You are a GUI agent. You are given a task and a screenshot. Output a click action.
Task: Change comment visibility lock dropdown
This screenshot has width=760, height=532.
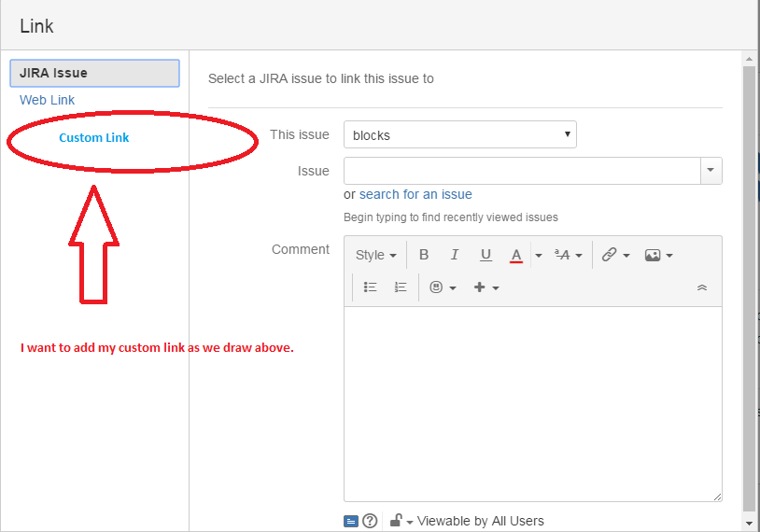point(401,521)
